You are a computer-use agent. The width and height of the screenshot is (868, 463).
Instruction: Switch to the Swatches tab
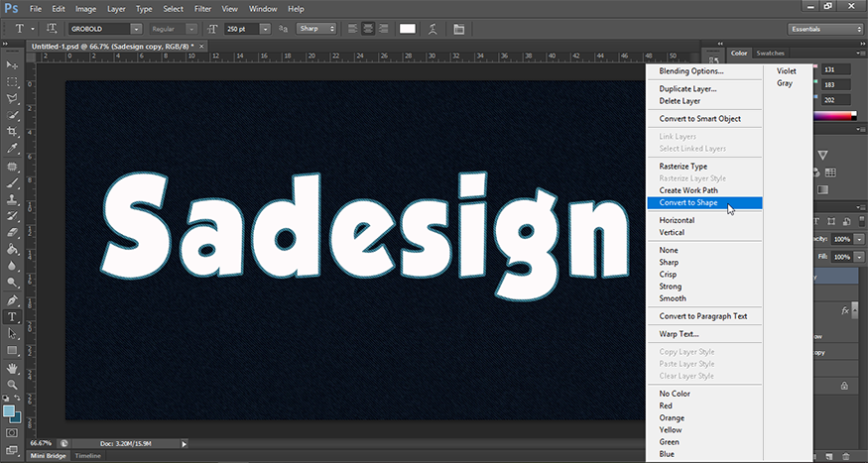point(770,54)
